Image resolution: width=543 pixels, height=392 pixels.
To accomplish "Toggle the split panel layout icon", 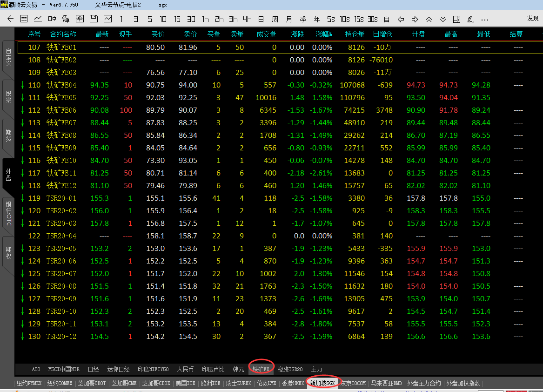I will [457, 19].
